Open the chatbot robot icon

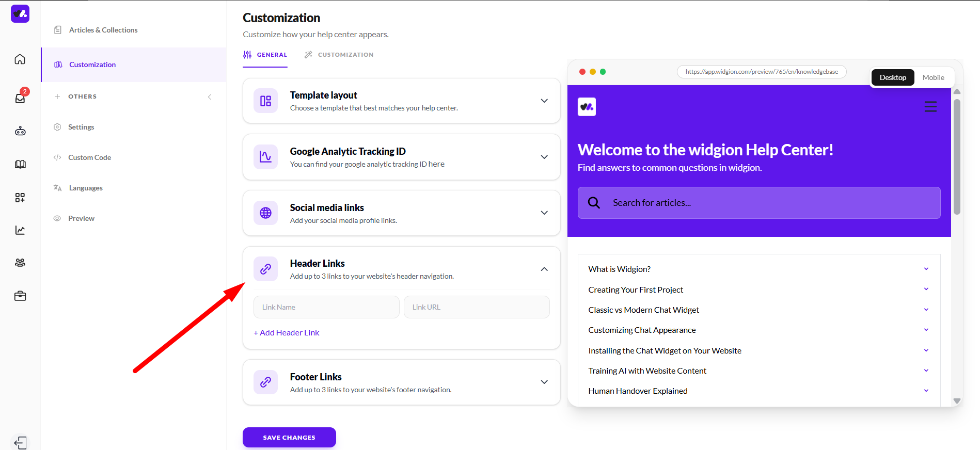[x=20, y=131]
